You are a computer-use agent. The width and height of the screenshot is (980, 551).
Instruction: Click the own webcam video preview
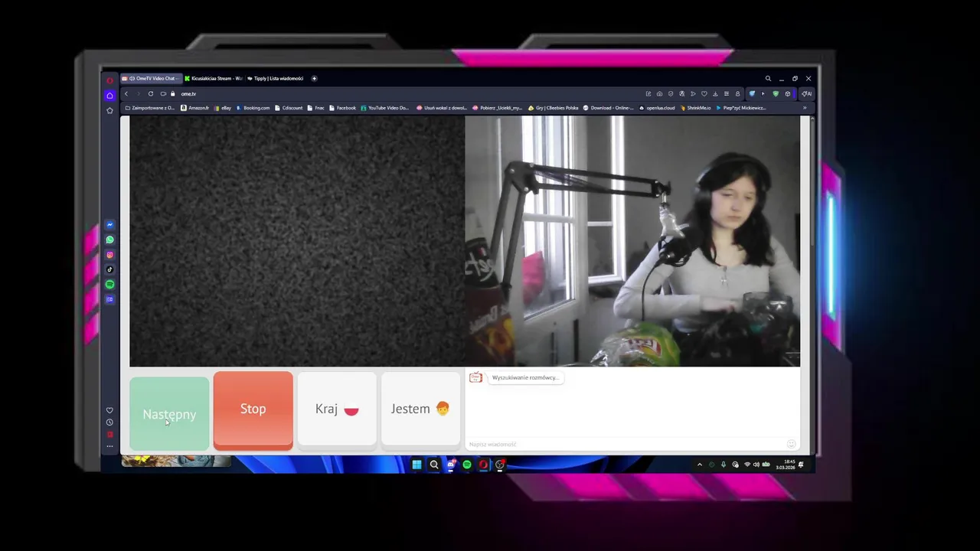(x=632, y=241)
